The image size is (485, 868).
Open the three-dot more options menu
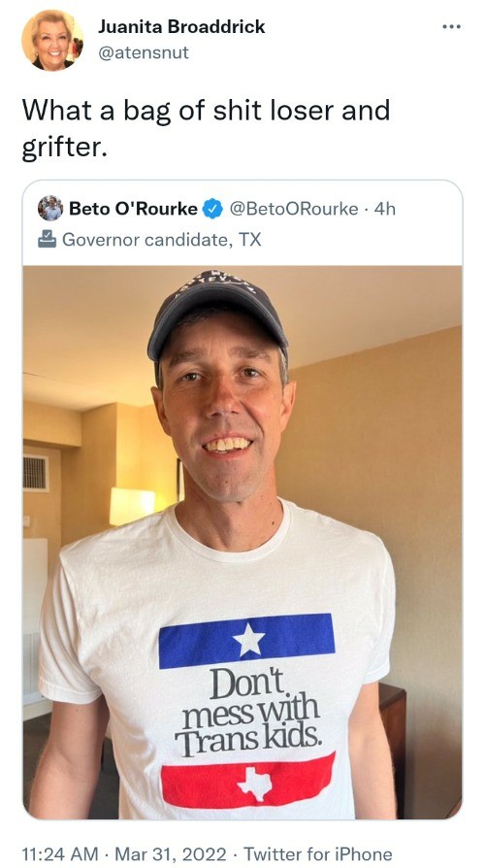451,27
